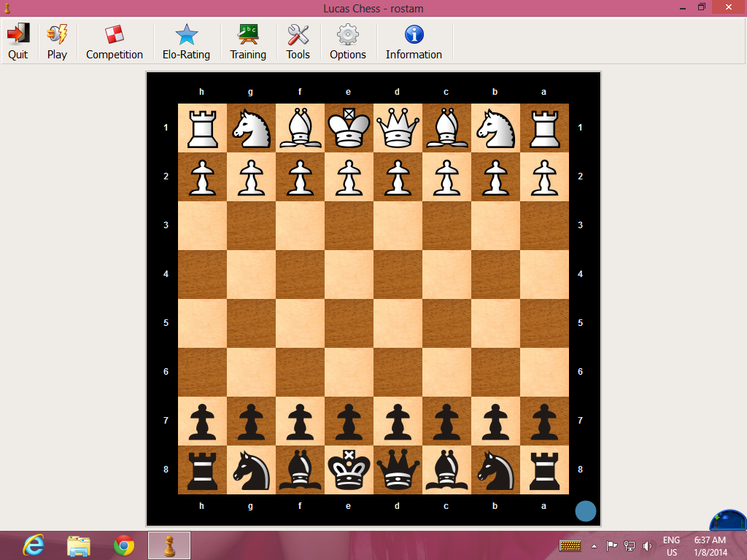The width and height of the screenshot is (747, 560).
Task: Click the empty e5 square
Action: click(349, 323)
